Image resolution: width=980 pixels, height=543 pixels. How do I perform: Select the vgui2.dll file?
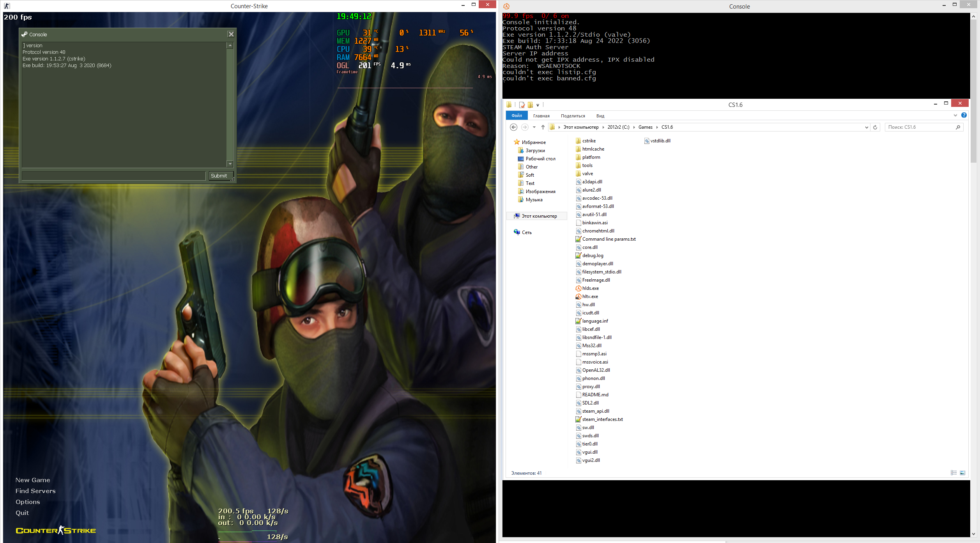[x=588, y=460]
